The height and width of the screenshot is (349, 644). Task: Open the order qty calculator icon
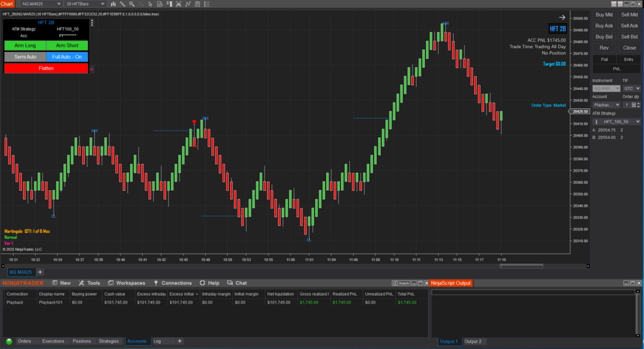pos(634,105)
